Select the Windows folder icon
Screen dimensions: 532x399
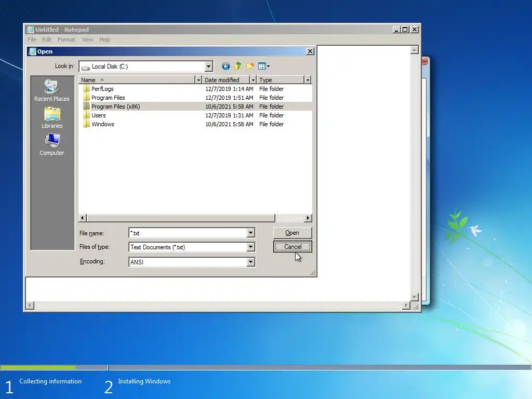pos(86,124)
